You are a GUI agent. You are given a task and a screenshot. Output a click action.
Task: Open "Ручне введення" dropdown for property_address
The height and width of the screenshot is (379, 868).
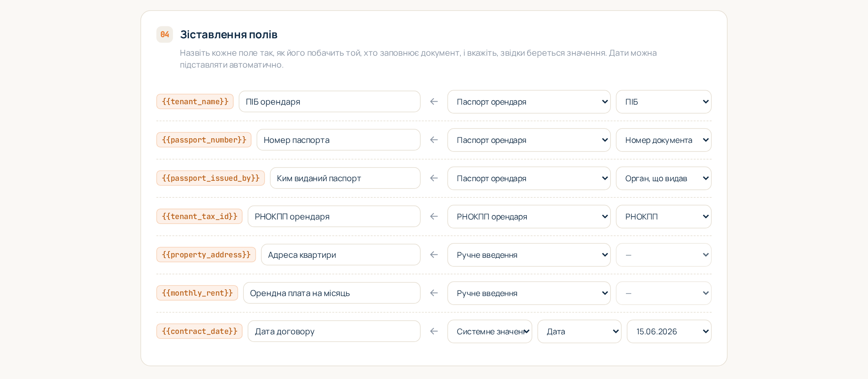pyautogui.click(x=529, y=255)
